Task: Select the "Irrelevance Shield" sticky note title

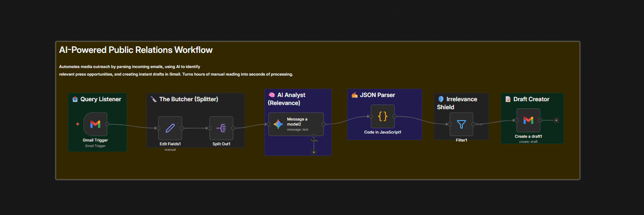Action: point(457,103)
